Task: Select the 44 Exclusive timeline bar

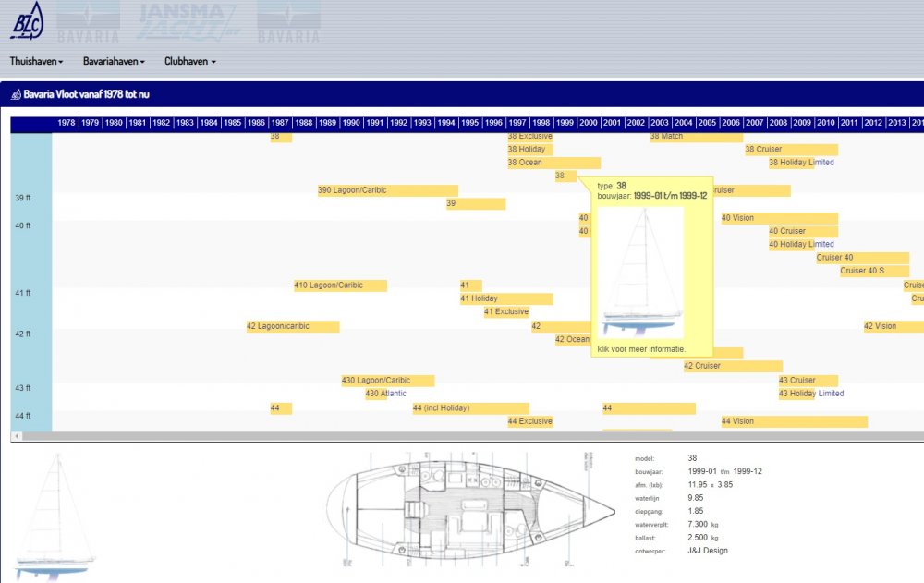Action: [x=529, y=421]
